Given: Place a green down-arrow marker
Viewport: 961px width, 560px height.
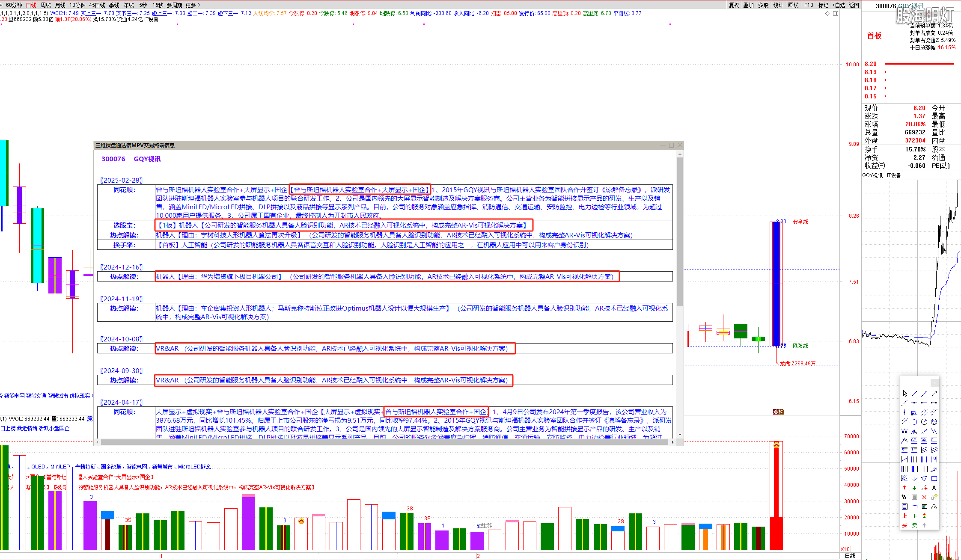Looking at the screenshot, I should point(914,487).
